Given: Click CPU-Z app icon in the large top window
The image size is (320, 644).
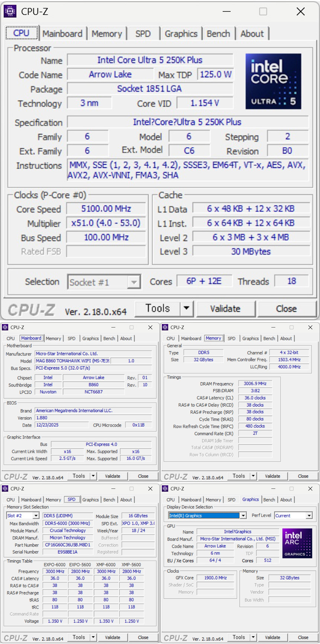Looking at the screenshot, I should point(10,12).
